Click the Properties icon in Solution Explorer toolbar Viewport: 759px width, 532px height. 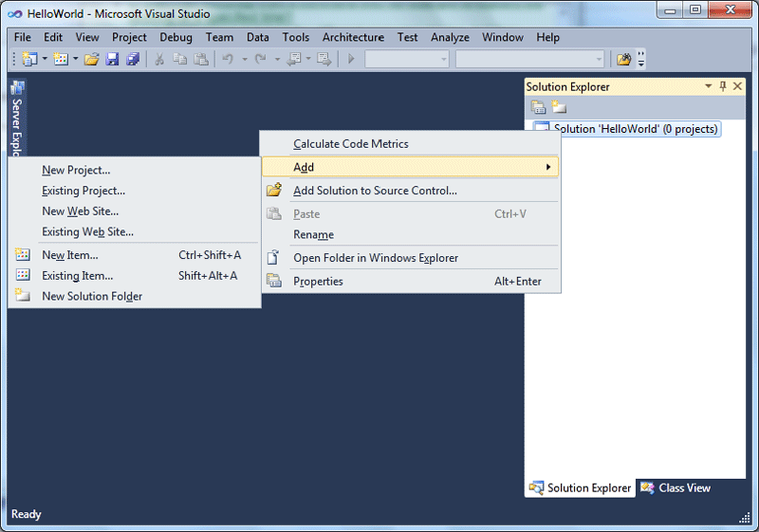[x=538, y=107]
